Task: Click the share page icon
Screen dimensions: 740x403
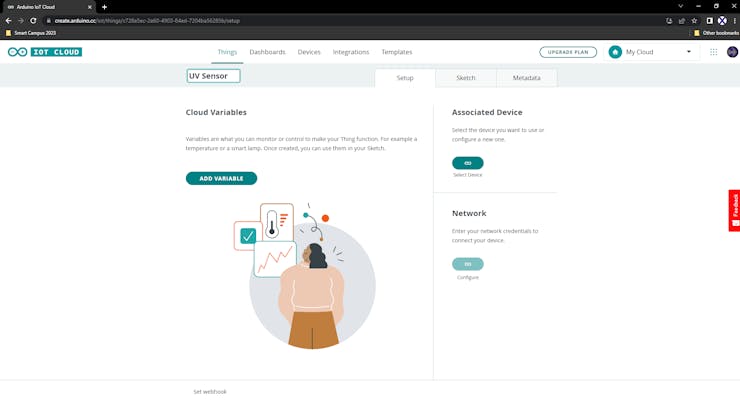Action: tap(681, 21)
